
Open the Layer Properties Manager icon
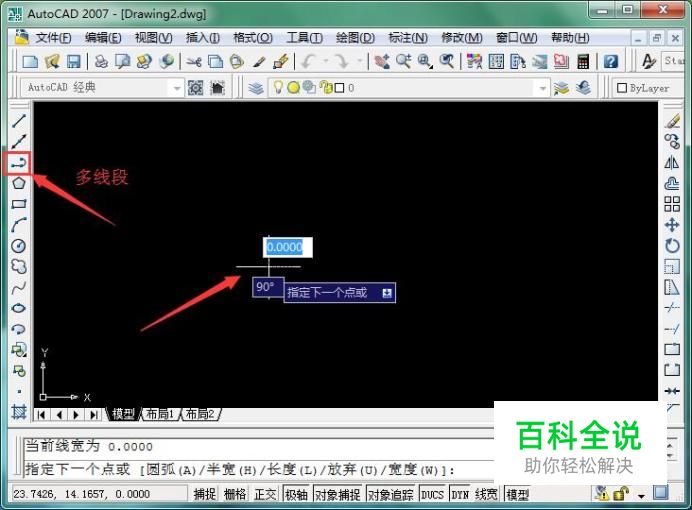coord(256,88)
